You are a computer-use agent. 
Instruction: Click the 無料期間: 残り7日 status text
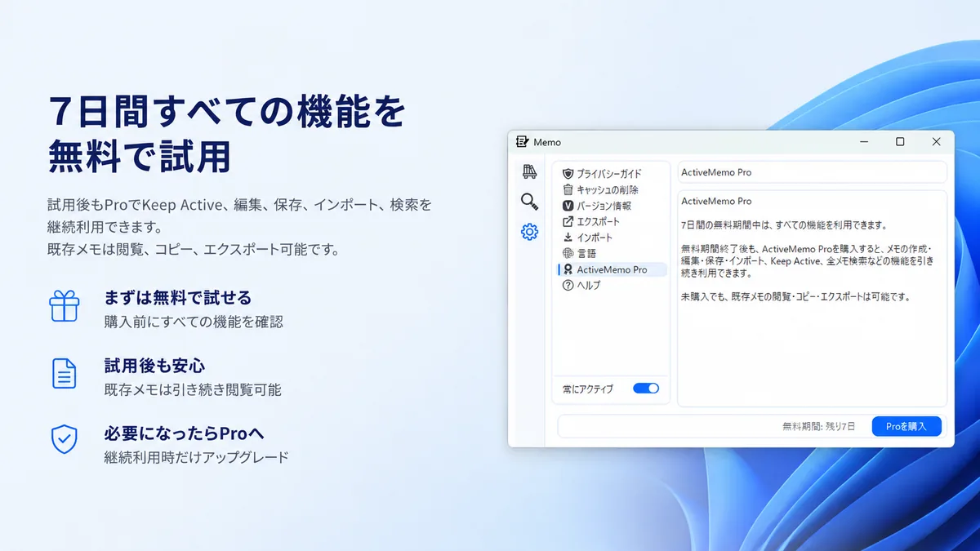(x=818, y=426)
